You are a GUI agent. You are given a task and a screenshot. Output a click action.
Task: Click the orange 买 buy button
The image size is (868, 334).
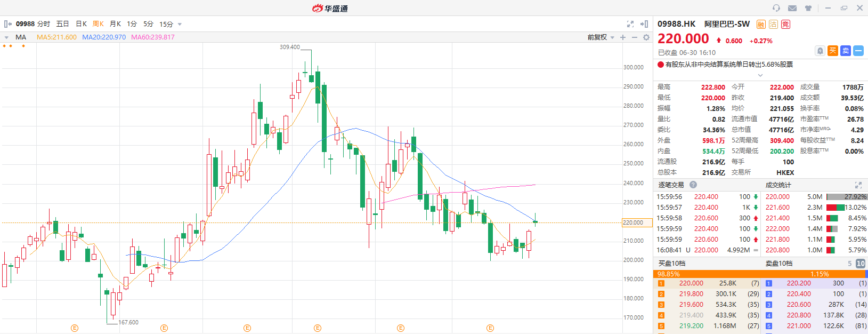[x=833, y=51]
